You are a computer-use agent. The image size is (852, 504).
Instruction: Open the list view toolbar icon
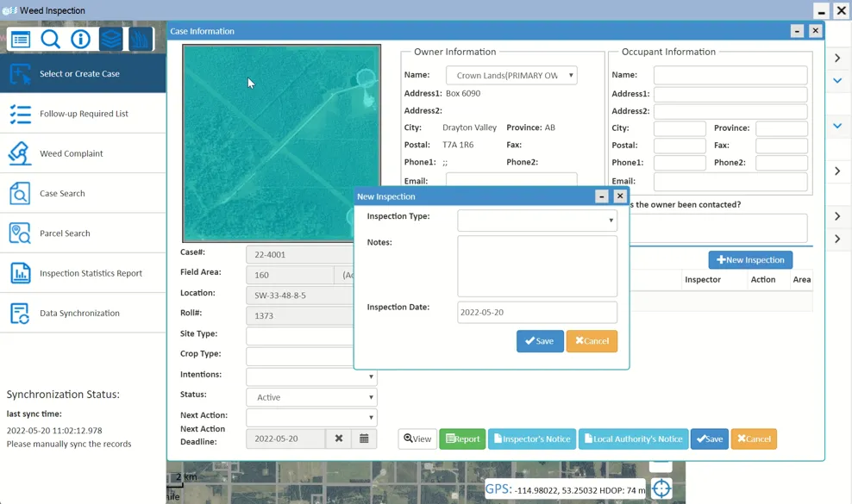(x=21, y=40)
